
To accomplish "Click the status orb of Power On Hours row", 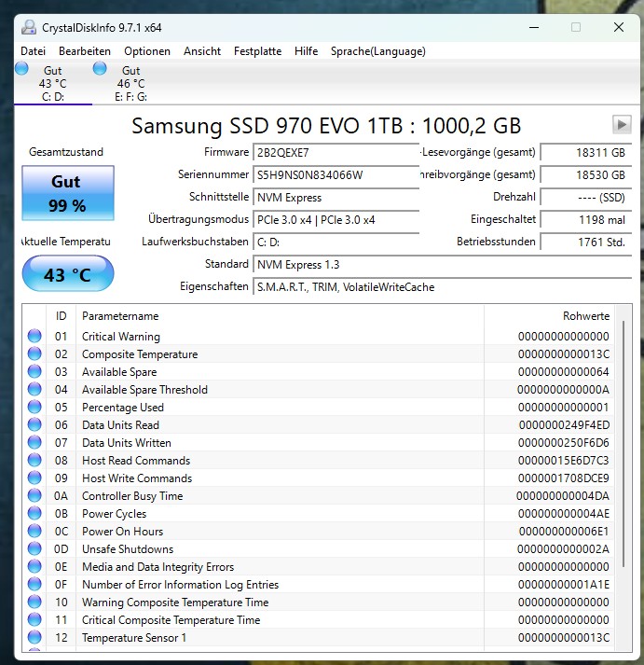I will pyautogui.click(x=34, y=531).
